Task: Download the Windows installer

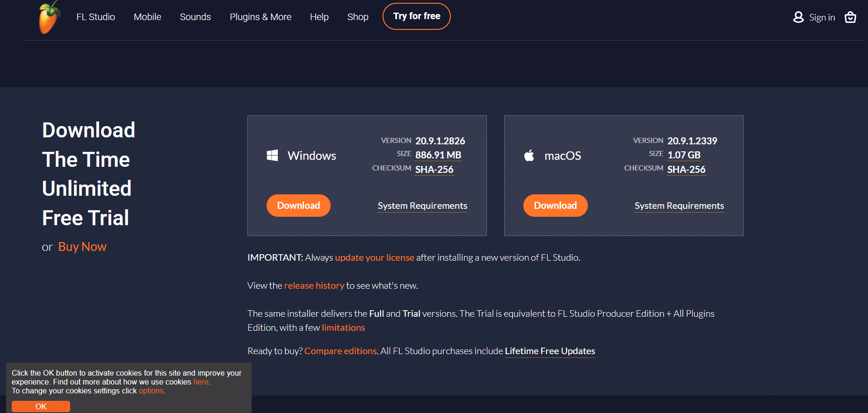Action: tap(298, 206)
